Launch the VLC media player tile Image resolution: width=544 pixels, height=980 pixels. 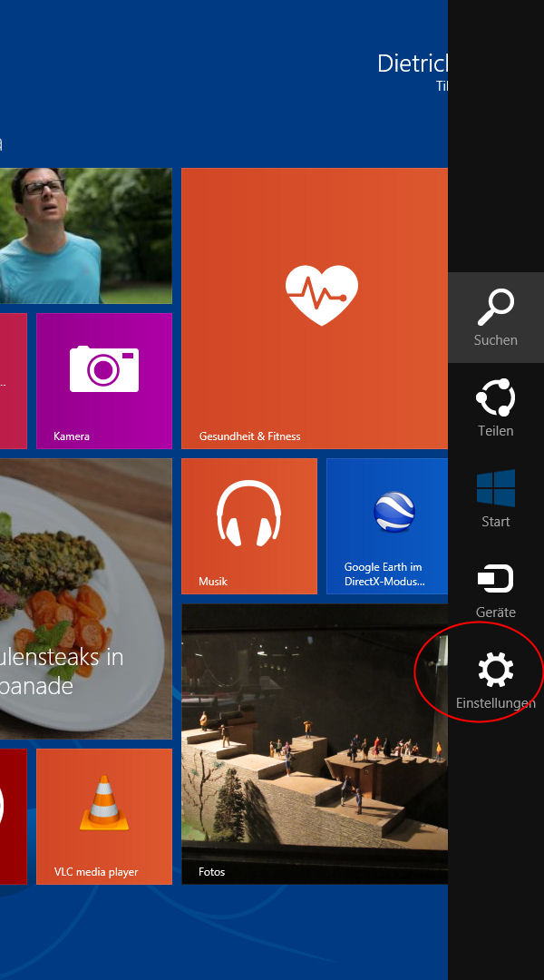click(104, 816)
